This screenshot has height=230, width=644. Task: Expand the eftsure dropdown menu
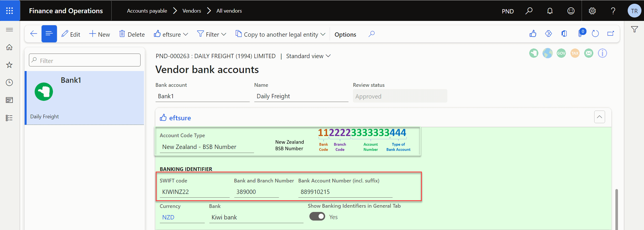click(x=171, y=34)
